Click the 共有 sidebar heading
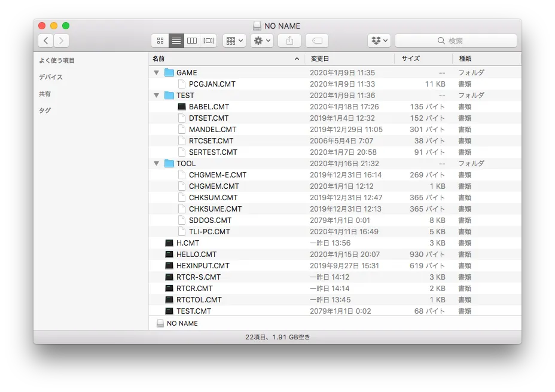 [45, 94]
